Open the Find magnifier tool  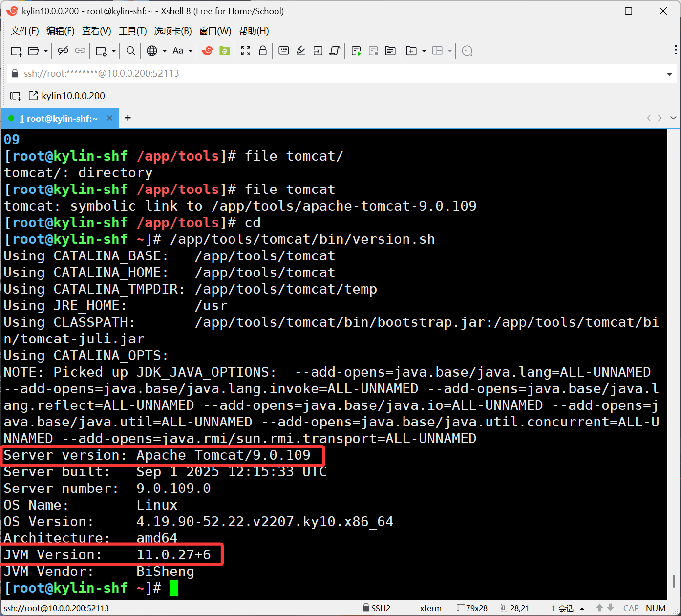[x=130, y=51]
